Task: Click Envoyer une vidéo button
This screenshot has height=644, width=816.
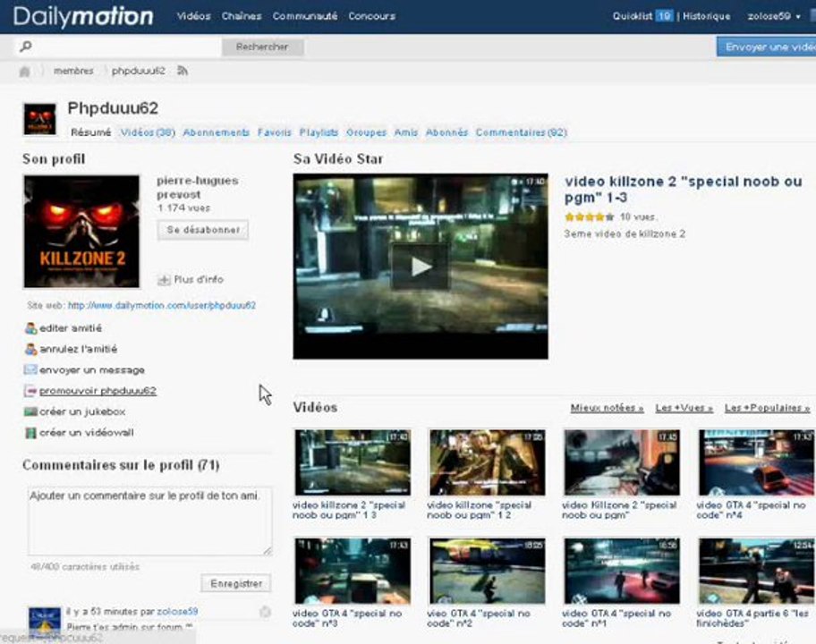Action: (767, 47)
